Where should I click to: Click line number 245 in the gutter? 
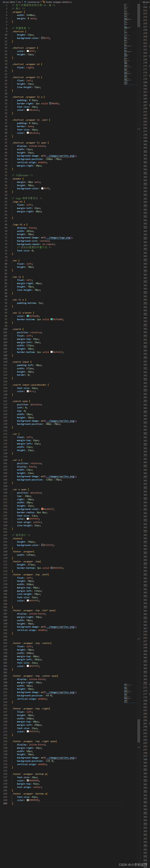(5, 803)
